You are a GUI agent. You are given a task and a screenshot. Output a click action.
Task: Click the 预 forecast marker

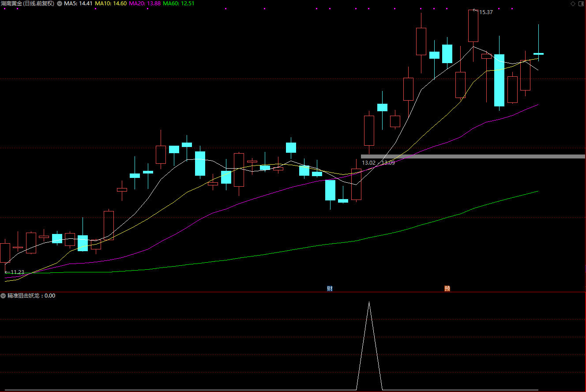point(447,289)
